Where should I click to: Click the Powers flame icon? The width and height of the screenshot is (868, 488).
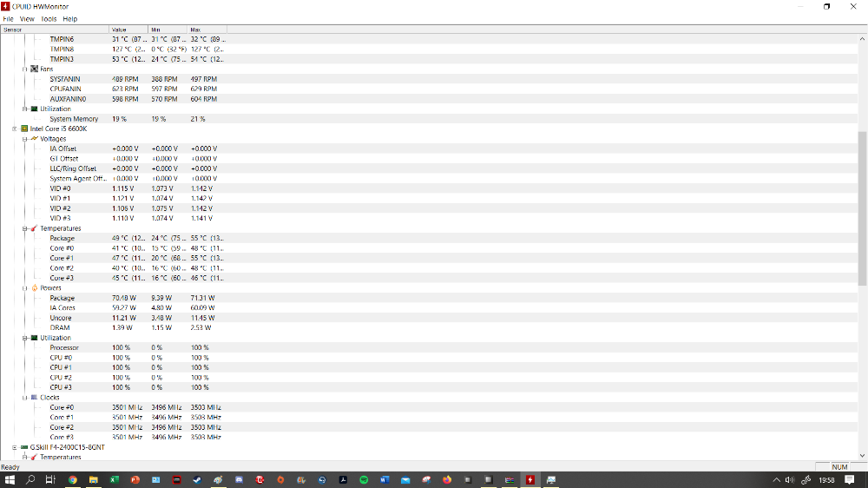point(35,288)
